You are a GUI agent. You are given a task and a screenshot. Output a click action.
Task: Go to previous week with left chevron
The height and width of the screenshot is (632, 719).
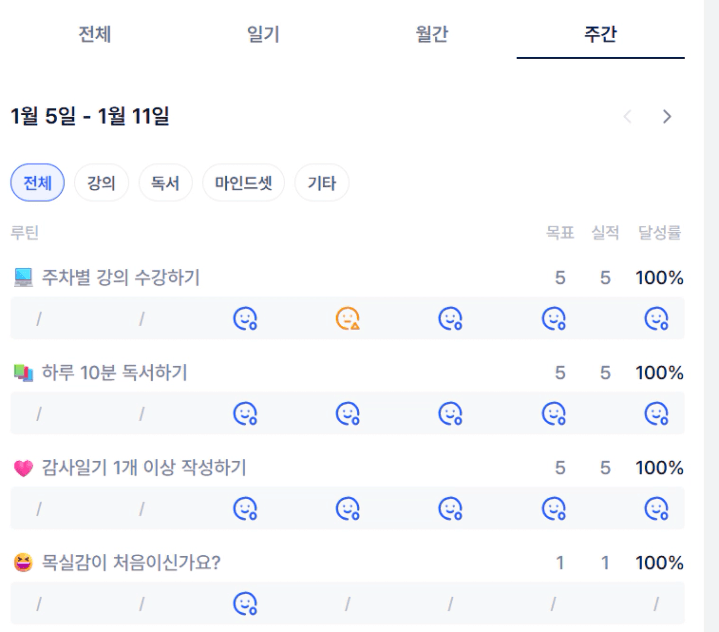(628, 117)
